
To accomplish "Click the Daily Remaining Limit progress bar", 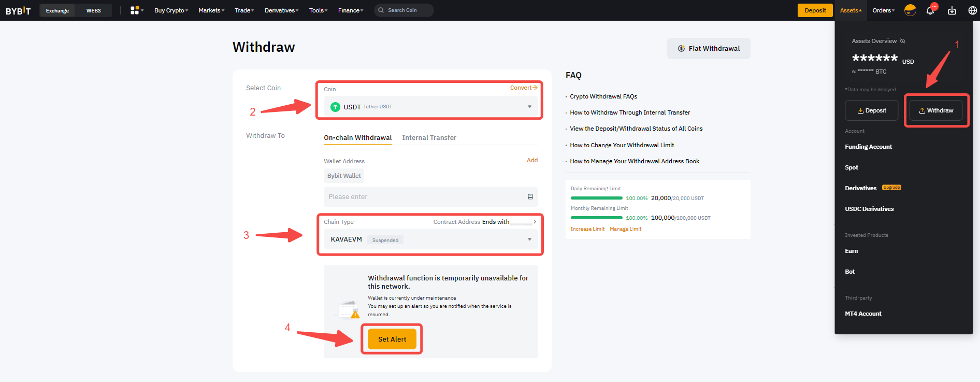I will tap(597, 198).
